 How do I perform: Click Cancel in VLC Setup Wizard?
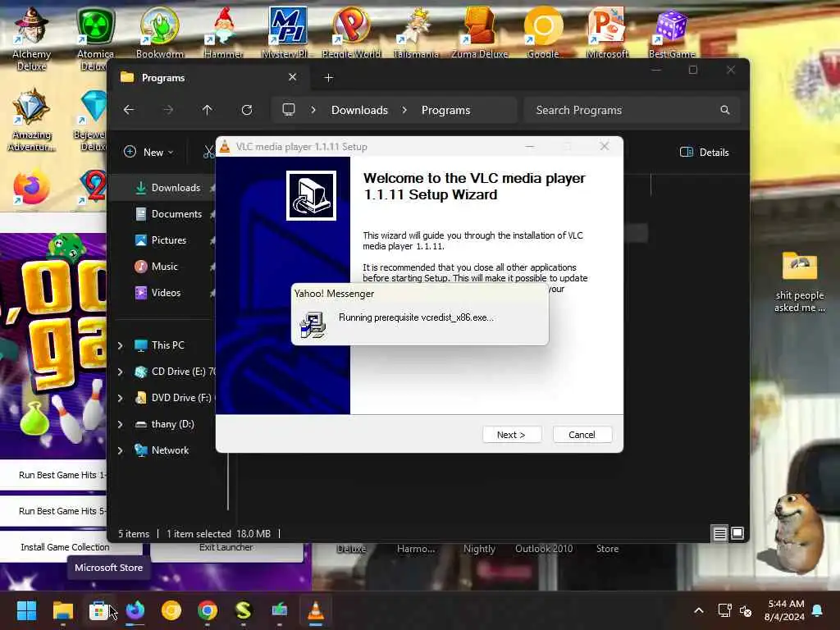[x=582, y=435]
